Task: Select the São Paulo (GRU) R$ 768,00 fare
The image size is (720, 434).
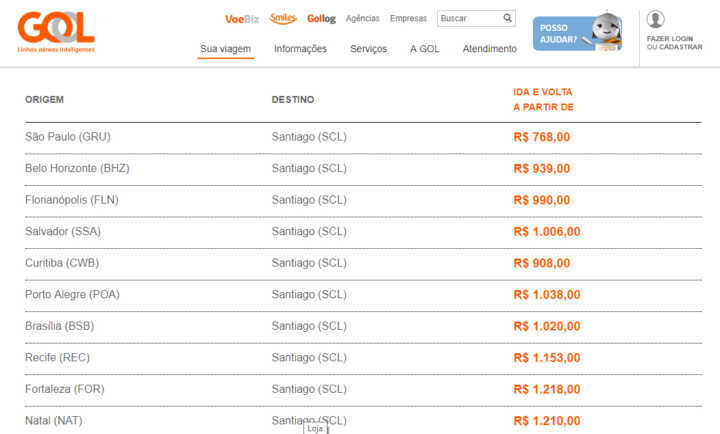Action: tap(542, 137)
